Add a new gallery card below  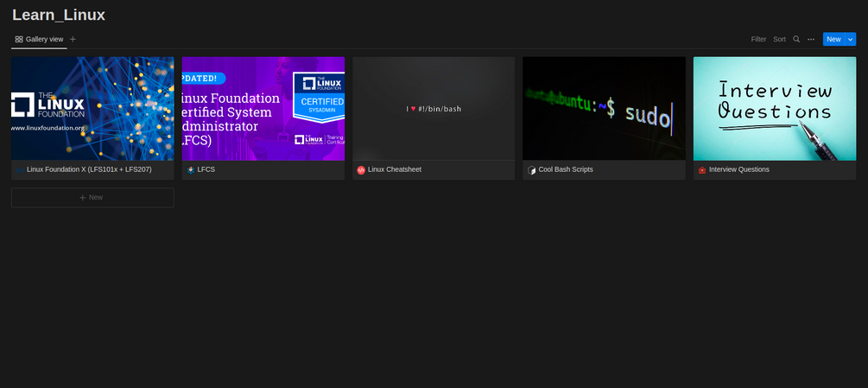(x=92, y=198)
